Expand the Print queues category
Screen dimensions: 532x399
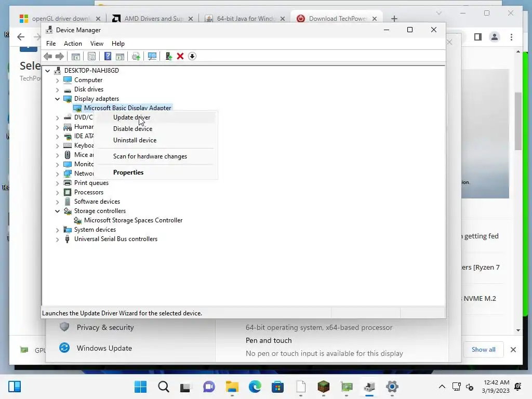[x=57, y=183]
